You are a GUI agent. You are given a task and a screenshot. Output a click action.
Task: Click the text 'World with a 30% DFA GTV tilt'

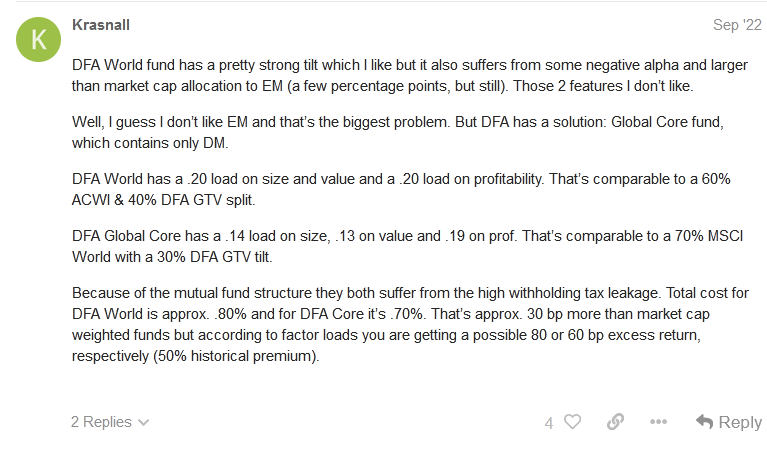[x=171, y=257]
